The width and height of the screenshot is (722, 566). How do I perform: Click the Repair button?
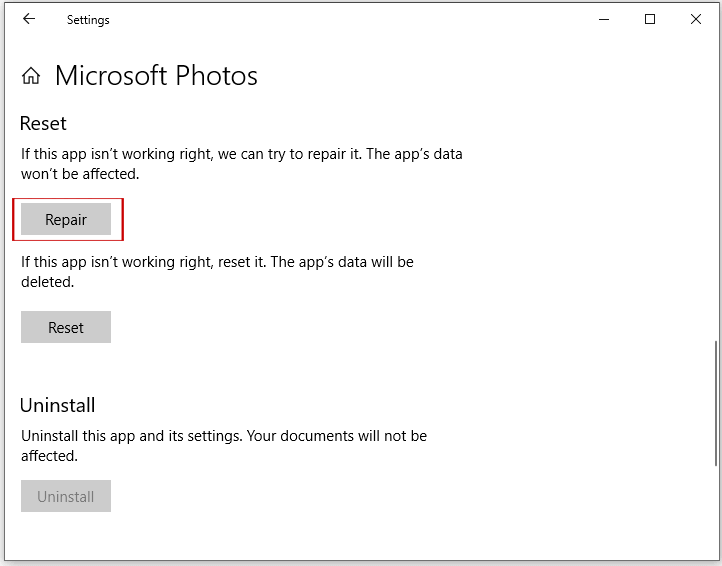point(66,219)
